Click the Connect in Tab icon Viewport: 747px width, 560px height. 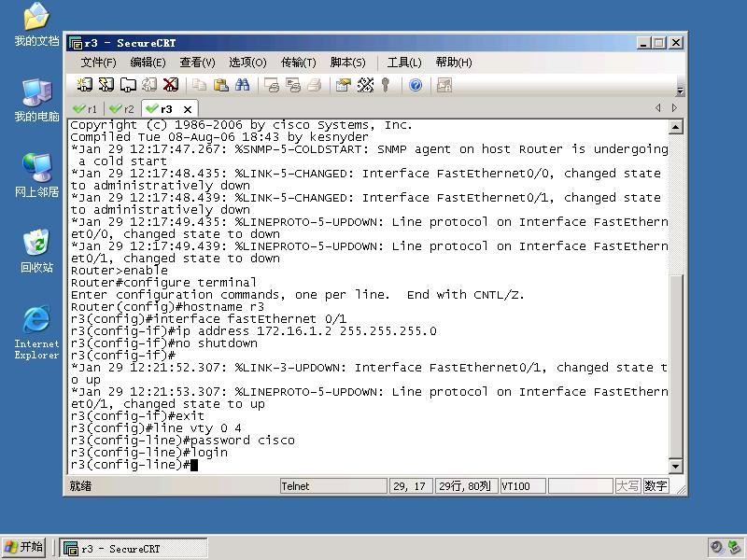128,85
